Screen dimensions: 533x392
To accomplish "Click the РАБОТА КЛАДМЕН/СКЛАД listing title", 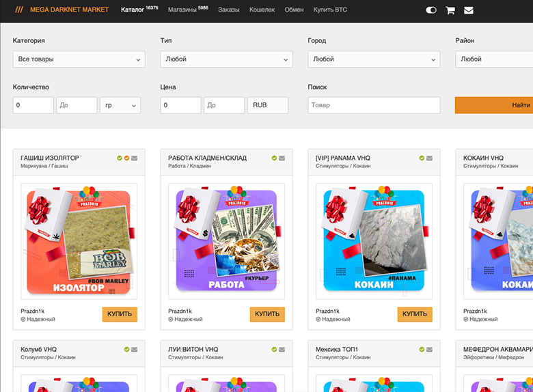I will (207, 158).
